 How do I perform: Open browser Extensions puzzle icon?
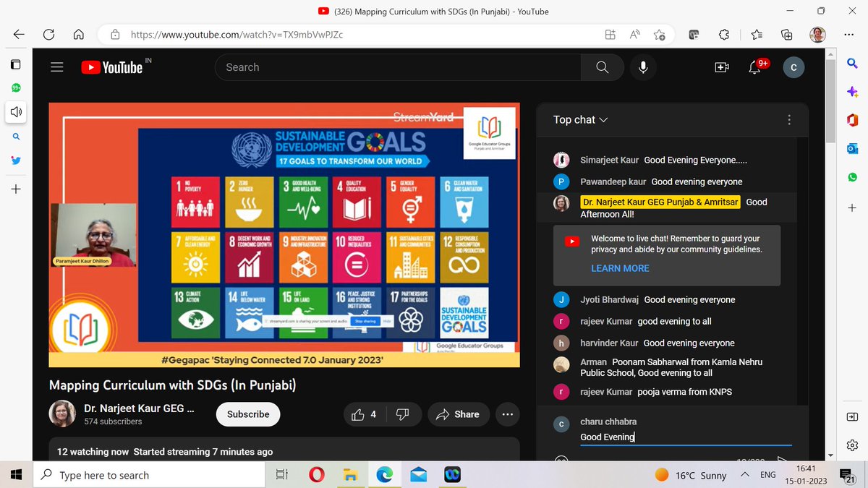pos(724,35)
